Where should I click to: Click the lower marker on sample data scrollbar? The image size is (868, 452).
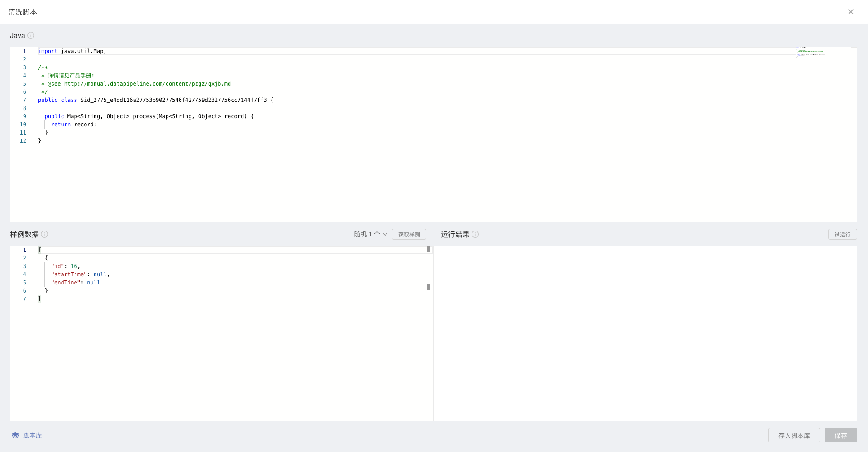click(x=429, y=287)
